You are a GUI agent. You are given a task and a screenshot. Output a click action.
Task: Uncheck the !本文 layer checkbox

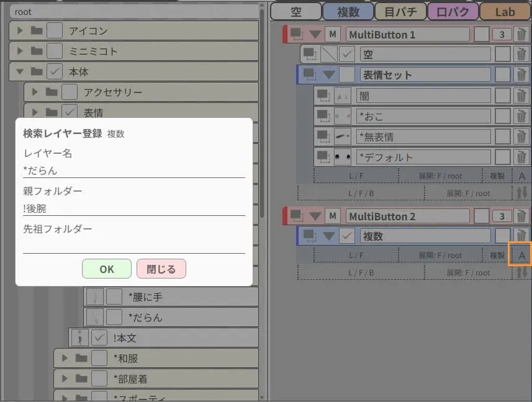(x=99, y=337)
